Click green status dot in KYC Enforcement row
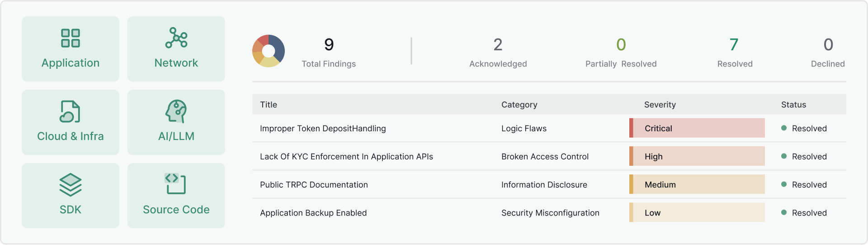The width and height of the screenshot is (868, 245). point(784,156)
